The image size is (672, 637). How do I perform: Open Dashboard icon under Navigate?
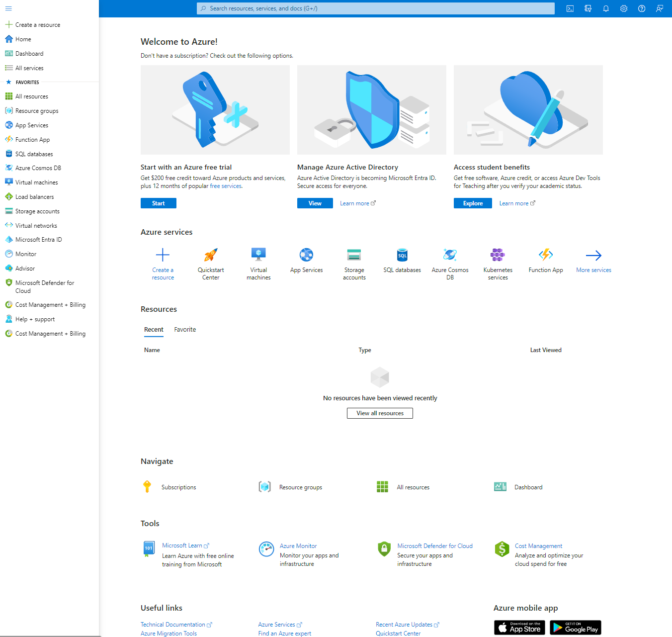click(x=500, y=487)
